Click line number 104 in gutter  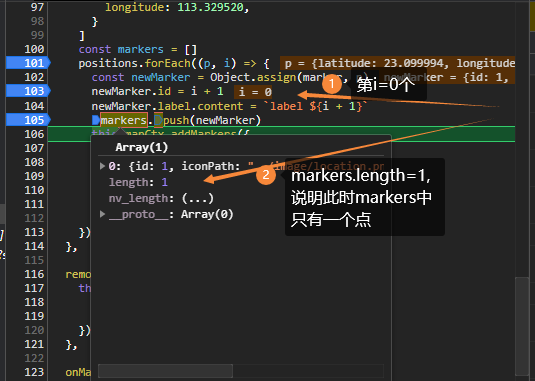pos(34,106)
